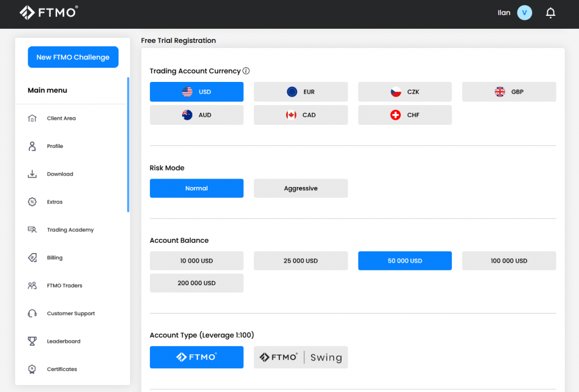Open the Profile menu item

(55, 146)
